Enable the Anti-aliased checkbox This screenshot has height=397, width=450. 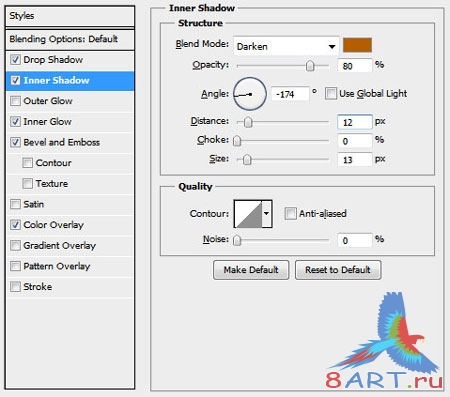(x=290, y=213)
